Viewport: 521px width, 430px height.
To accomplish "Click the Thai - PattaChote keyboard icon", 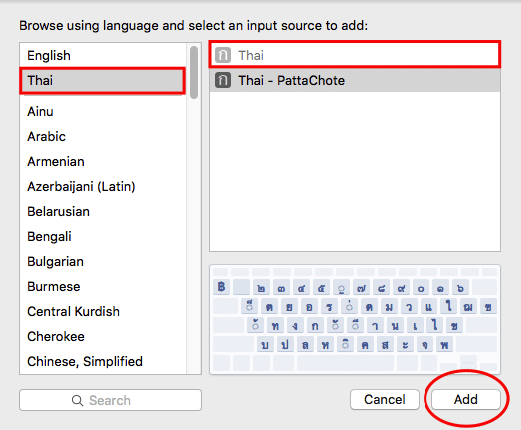I will pyautogui.click(x=223, y=80).
